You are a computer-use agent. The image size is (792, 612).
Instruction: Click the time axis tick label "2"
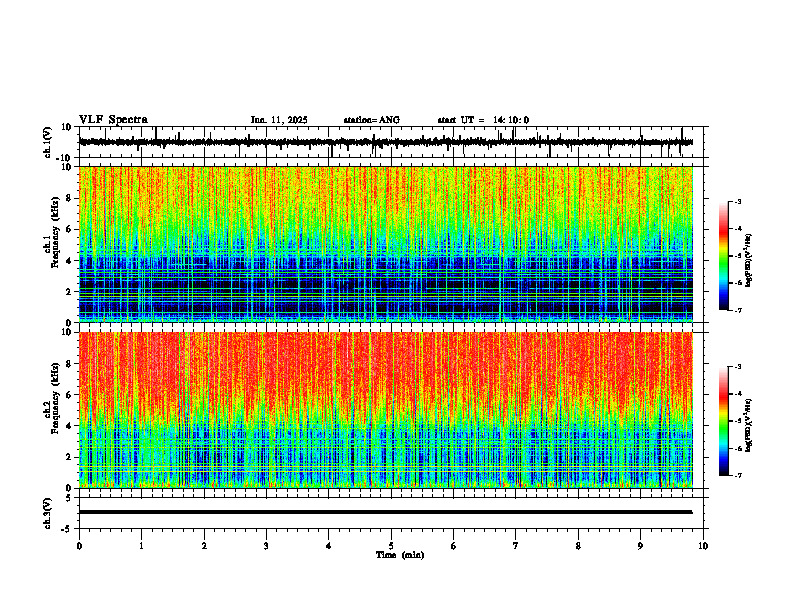click(204, 546)
